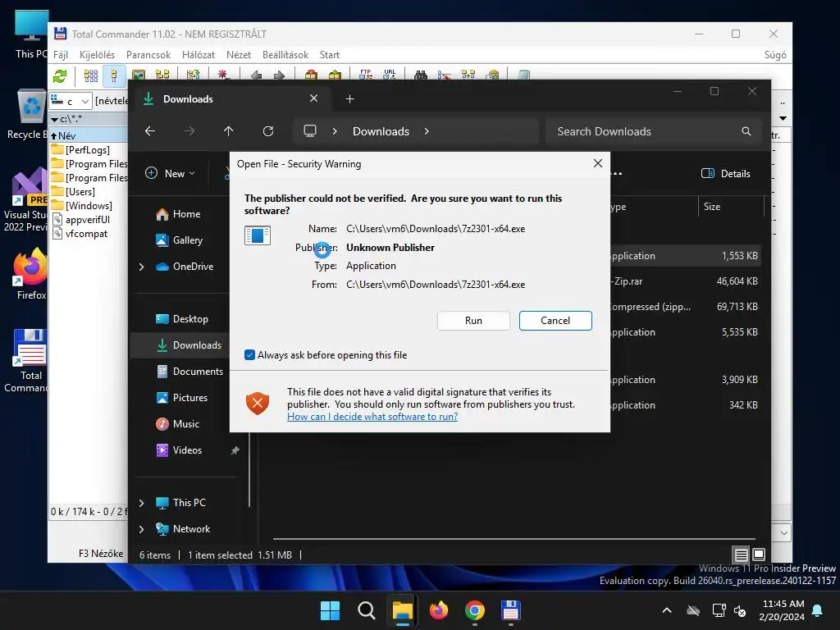This screenshot has height=630, width=840.
Task: Expand This PC in navigation pane
Action: pos(141,503)
